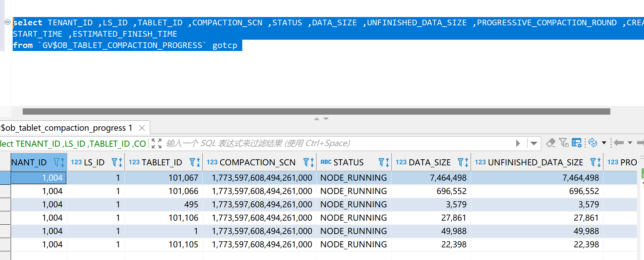
Task: Toggle sort order on TABLET_ID column
Action: 198,162
